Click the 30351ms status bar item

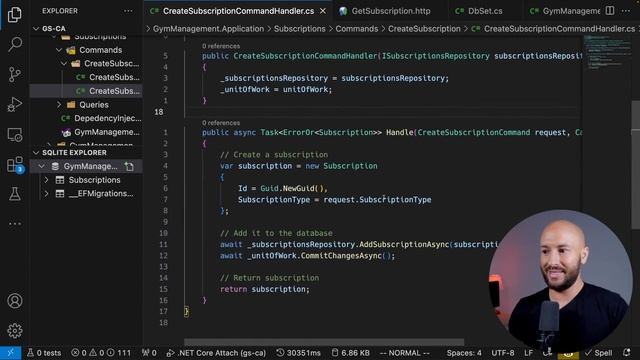tap(298, 353)
